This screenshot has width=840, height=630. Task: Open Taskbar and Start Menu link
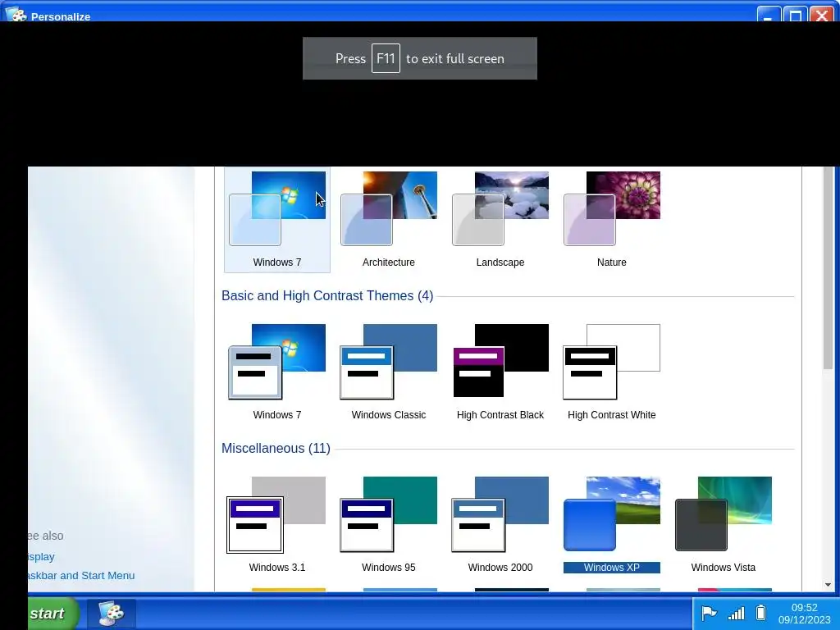(81, 575)
